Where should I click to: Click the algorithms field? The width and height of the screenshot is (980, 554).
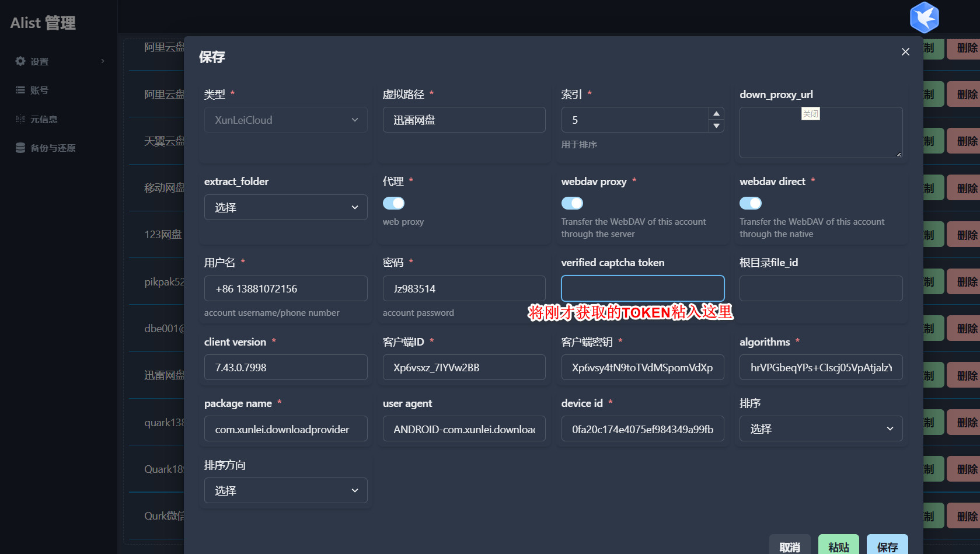(x=821, y=367)
